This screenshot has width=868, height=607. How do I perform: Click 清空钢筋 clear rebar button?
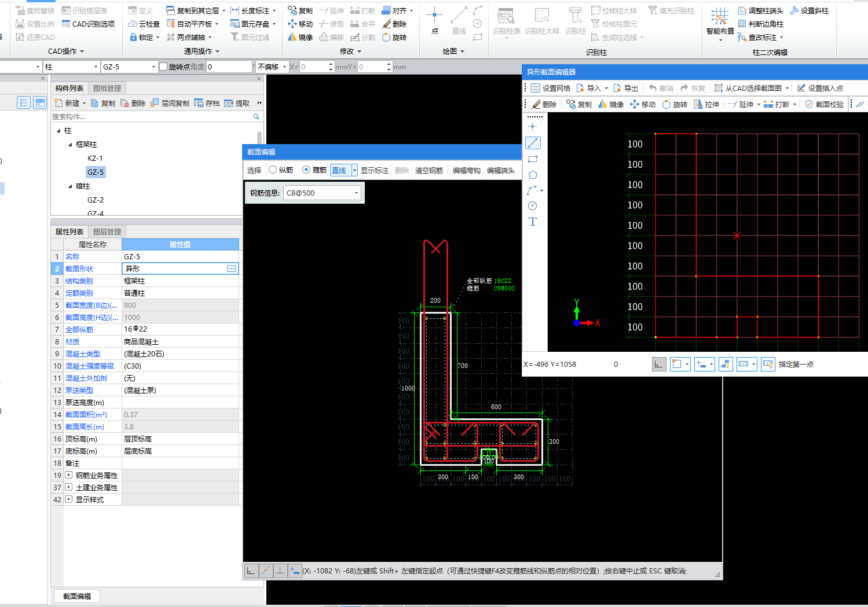[x=429, y=170]
